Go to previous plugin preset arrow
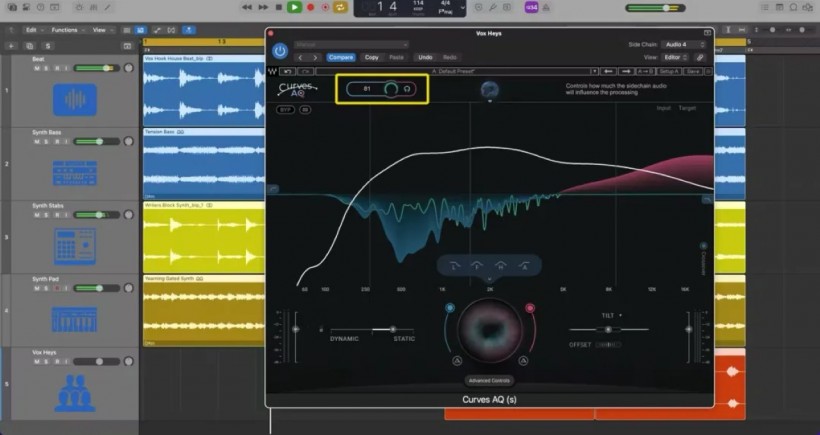This screenshot has height=435, width=820. pos(300,58)
